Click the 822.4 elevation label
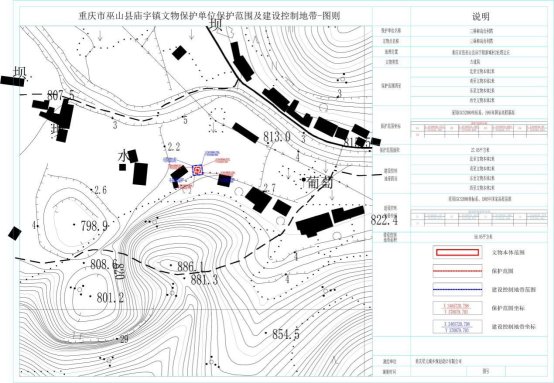The image size is (554, 383). click(384, 220)
